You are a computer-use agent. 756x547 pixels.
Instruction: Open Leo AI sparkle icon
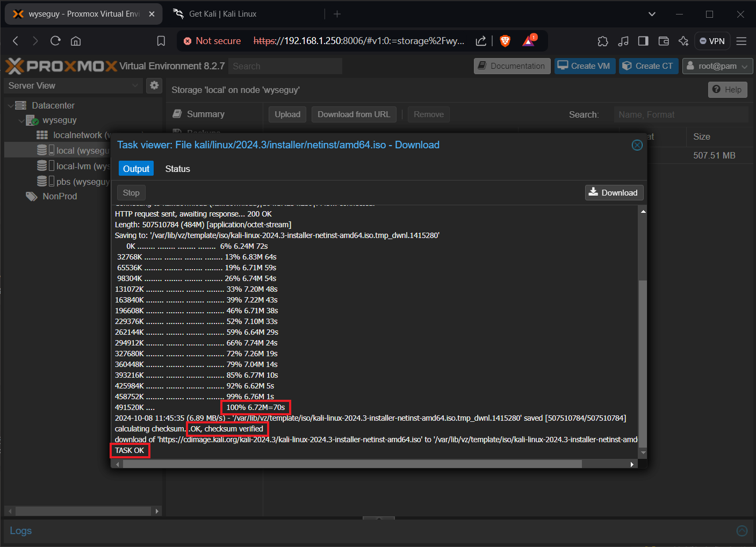tap(683, 41)
